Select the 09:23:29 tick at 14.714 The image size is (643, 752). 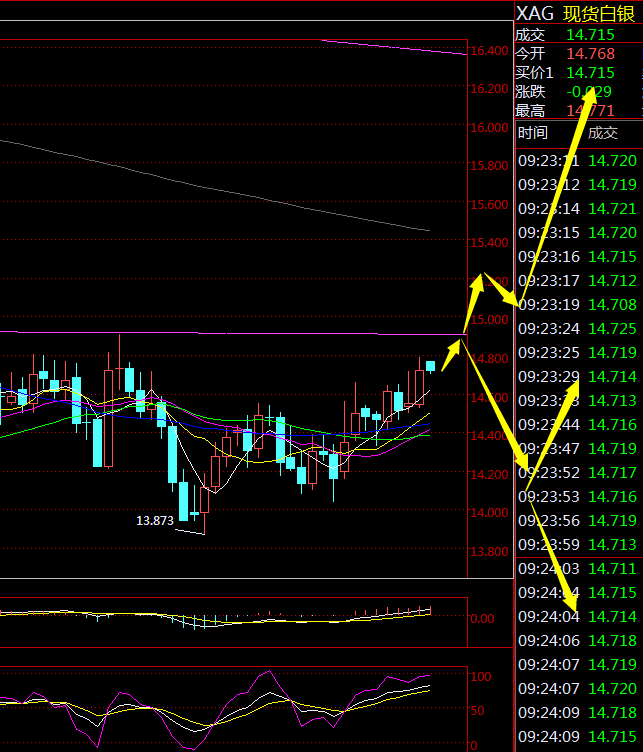(x=577, y=376)
